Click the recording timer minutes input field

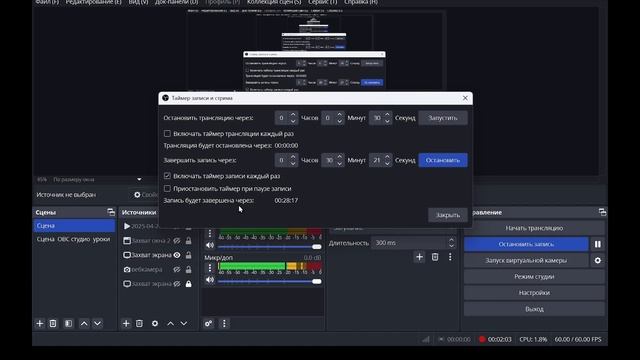coord(329,160)
